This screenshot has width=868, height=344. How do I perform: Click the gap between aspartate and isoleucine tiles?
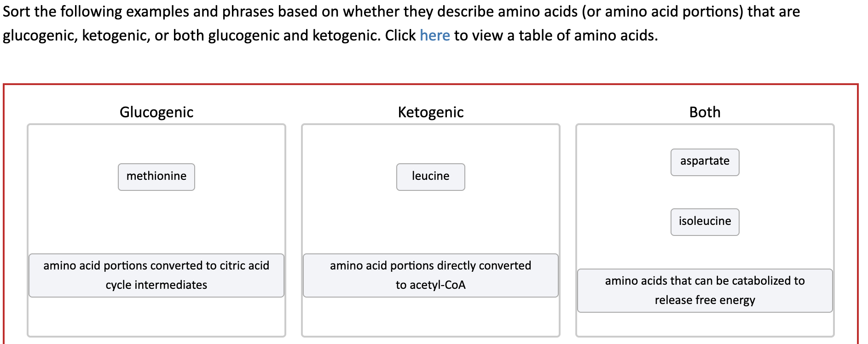(x=705, y=192)
